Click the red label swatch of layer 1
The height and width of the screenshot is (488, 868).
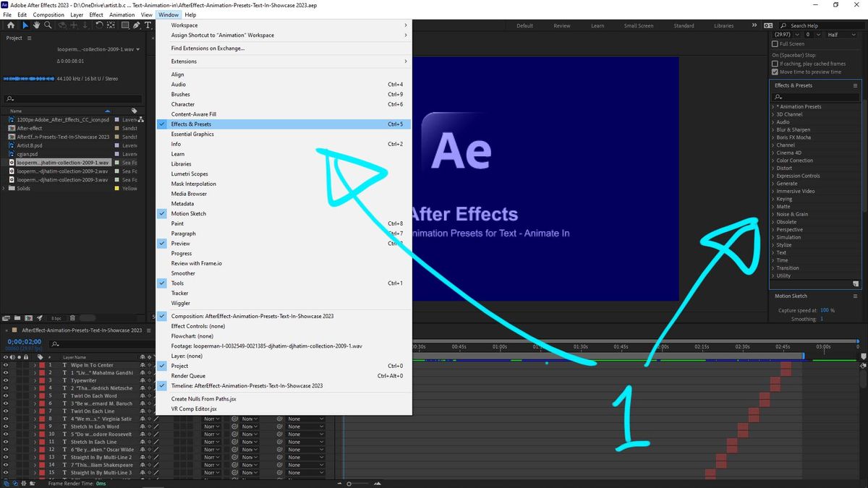[42, 365]
